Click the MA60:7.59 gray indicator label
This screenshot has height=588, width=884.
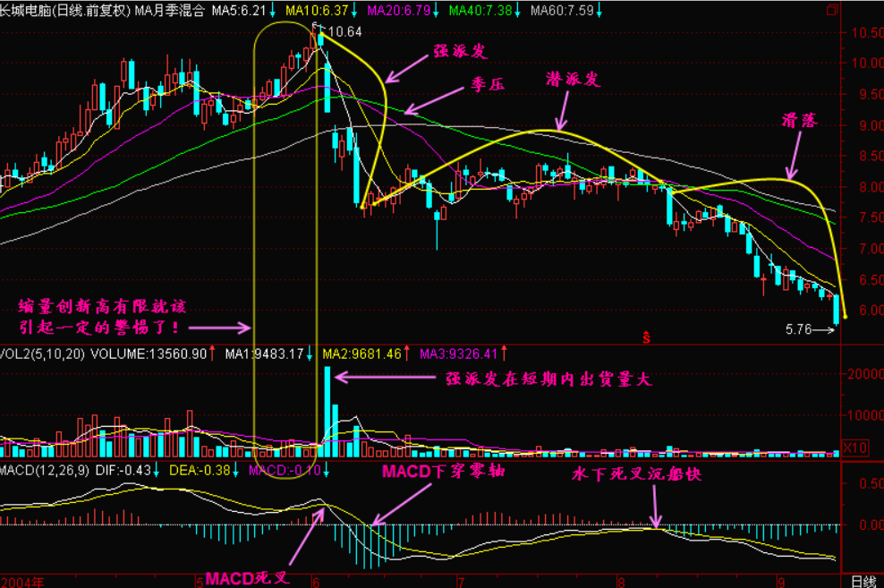[x=561, y=10]
